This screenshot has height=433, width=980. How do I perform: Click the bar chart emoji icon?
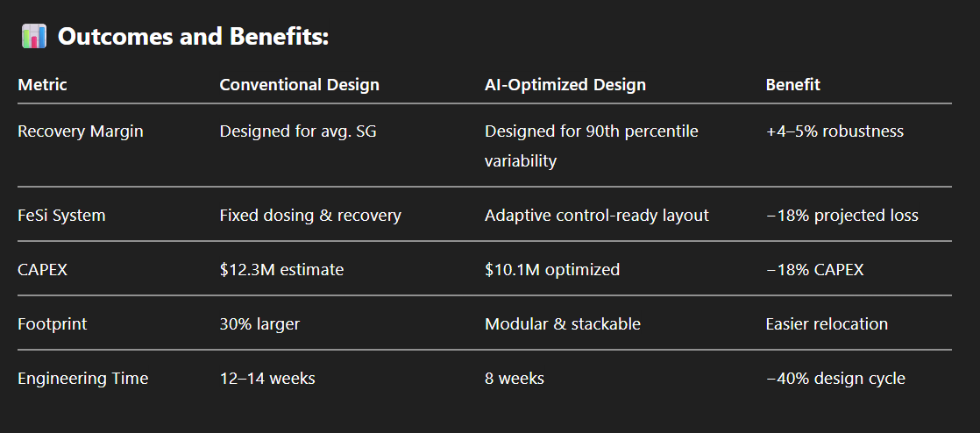[x=34, y=36]
